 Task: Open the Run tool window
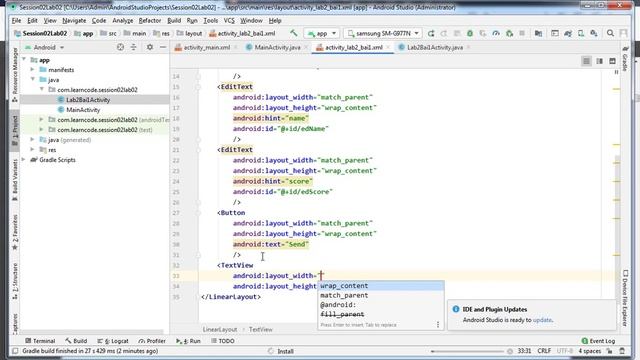point(188,341)
